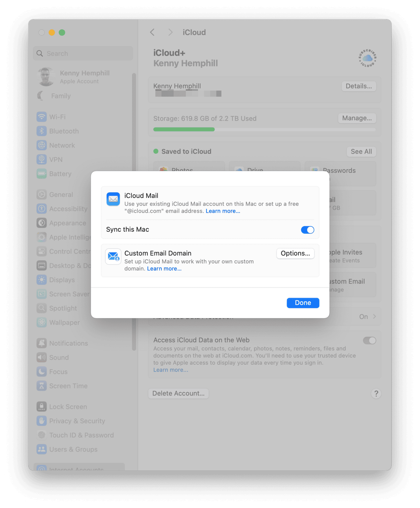The image size is (420, 508).
Task: Click the green zoom window button
Action: (x=62, y=32)
